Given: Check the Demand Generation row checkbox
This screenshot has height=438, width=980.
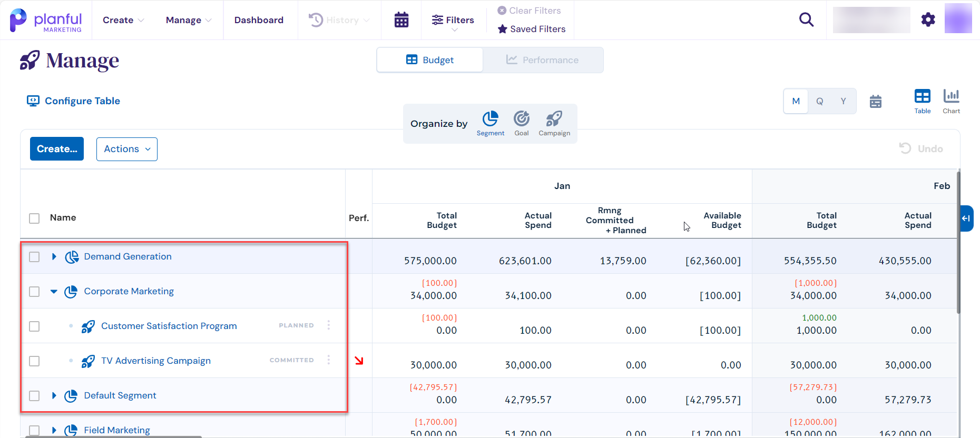Looking at the screenshot, I should [x=34, y=257].
